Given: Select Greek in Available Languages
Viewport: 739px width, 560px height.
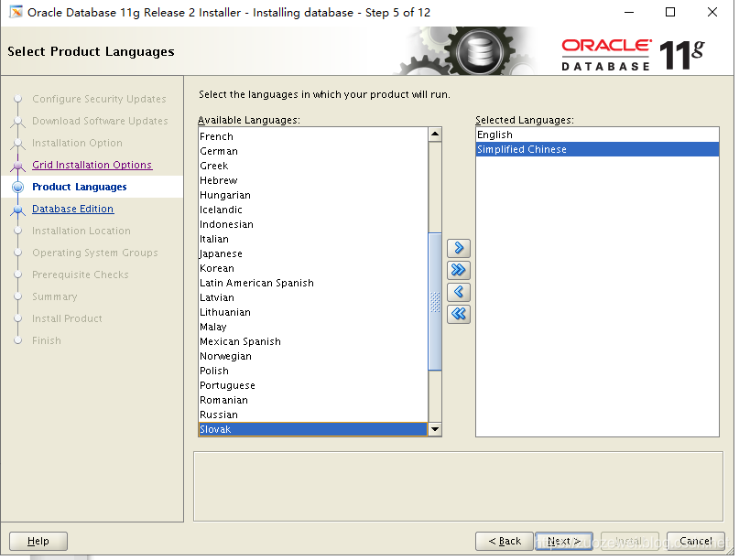Looking at the screenshot, I should point(313,166).
